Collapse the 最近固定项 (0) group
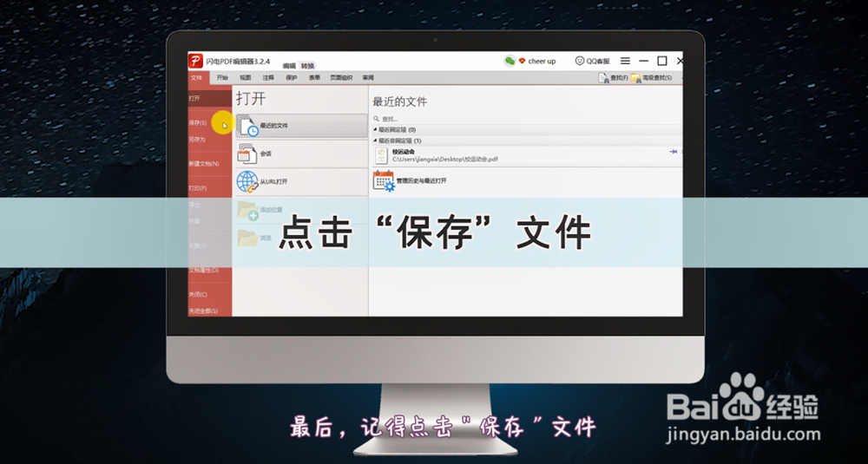This screenshot has width=868, height=464. [375, 129]
